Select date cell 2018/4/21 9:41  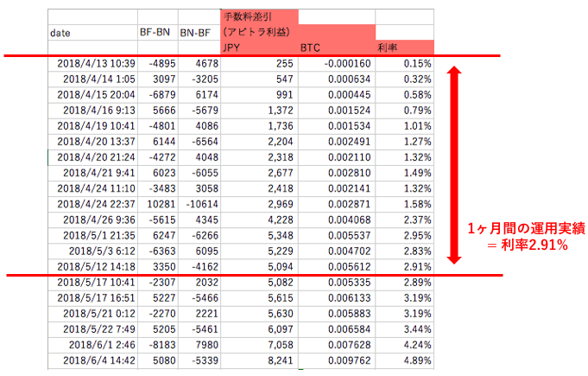(x=92, y=173)
